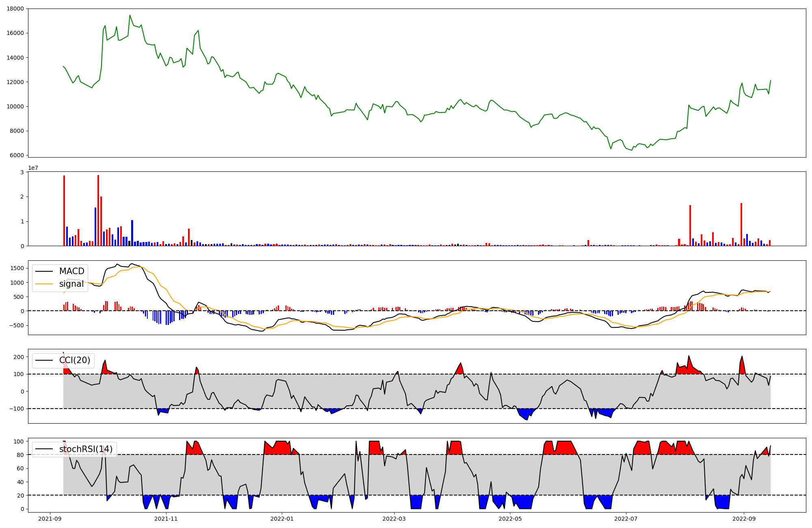Click the 1e7 volume scale exponent
The width and height of the screenshot is (812, 528).
click(x=33, y=168)
